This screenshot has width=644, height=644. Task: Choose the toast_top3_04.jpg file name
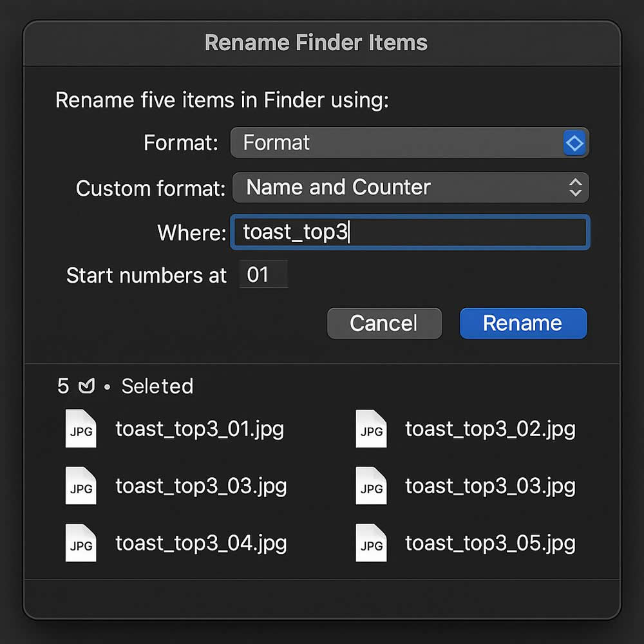(201, 544)
